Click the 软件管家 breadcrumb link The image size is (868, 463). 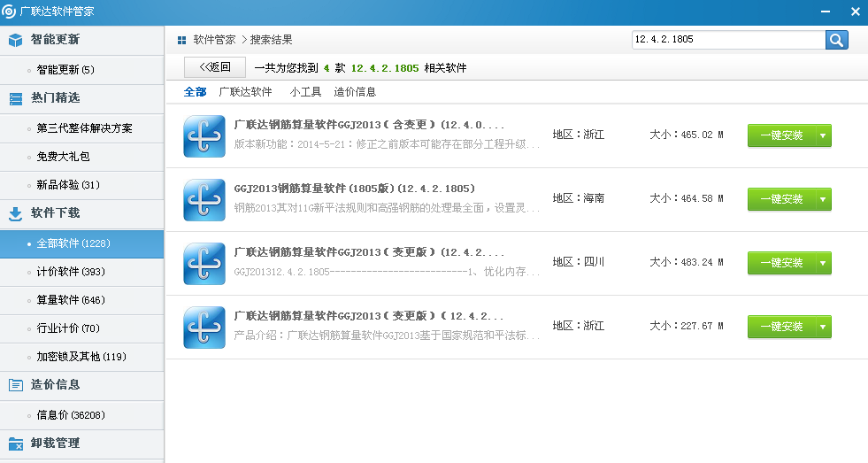click(214, 40)
